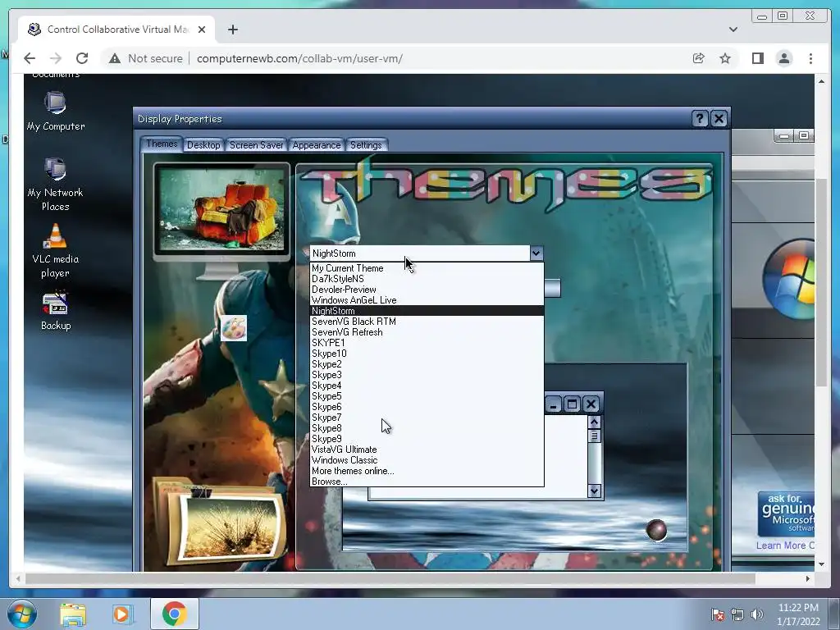Click the paint palette icon in preview
The width and height of the screenshot is (840, 630).
coord(234,328)
